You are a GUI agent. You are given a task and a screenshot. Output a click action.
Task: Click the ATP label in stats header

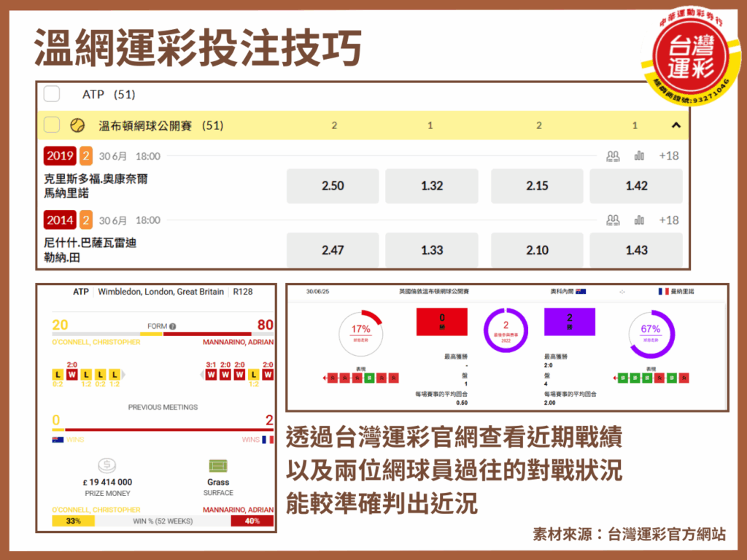coord(80,292)
